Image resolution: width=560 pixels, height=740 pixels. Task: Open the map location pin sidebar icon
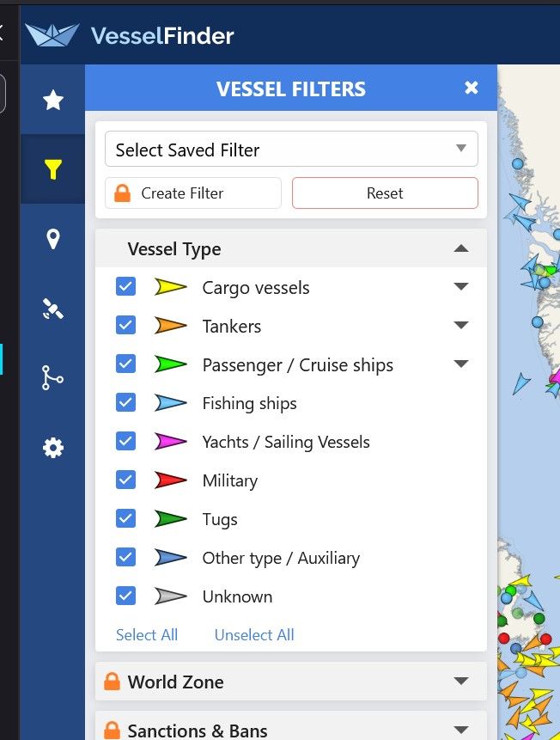53,239
